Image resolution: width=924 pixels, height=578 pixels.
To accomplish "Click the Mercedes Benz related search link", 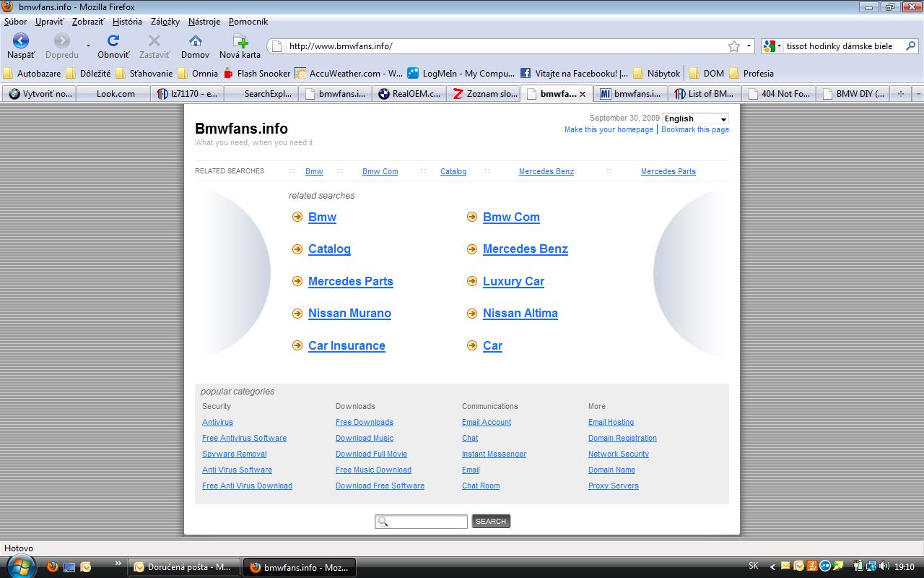I will tap(525, 249).
